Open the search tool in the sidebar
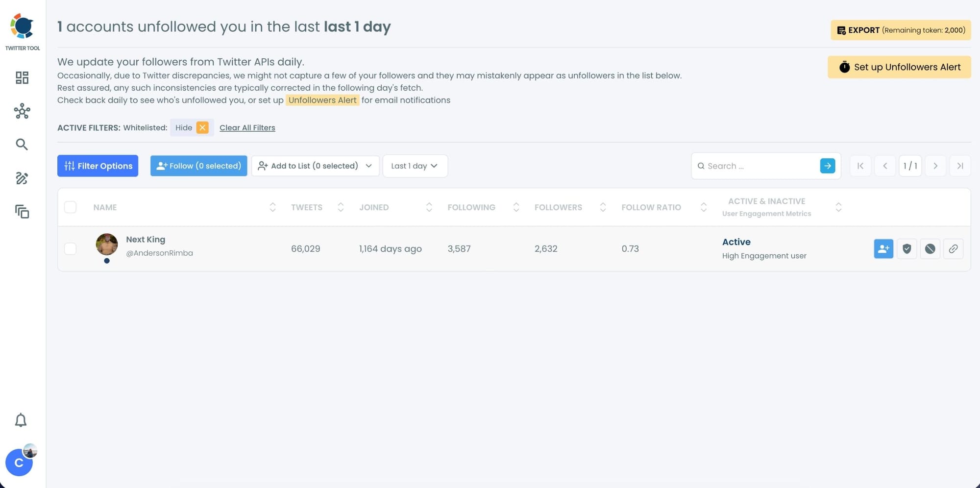Viewport: 980px width, 488px height. coord(22,144)
